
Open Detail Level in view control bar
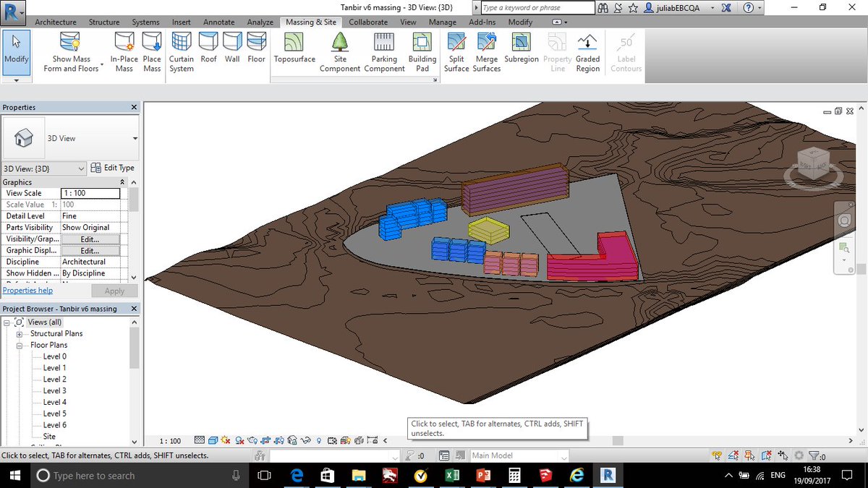click(200, 440)
